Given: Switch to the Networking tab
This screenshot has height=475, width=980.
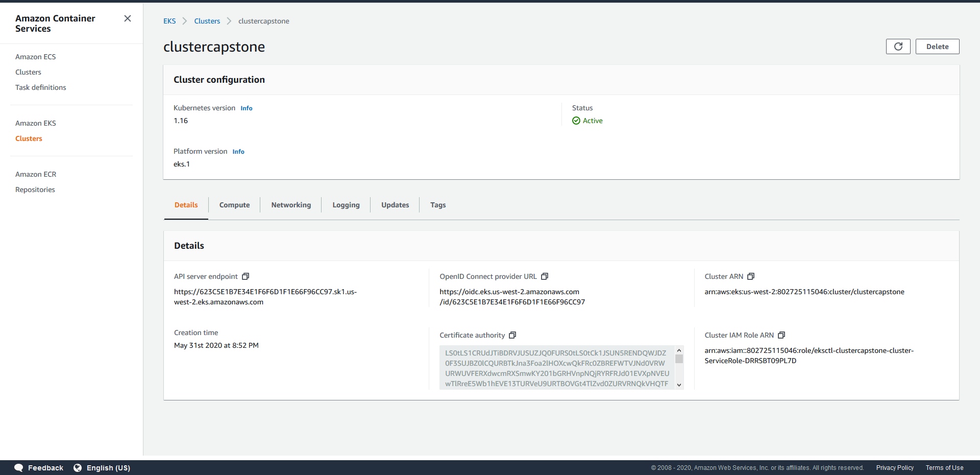Looking at the screenshot, I should [291, 205].
